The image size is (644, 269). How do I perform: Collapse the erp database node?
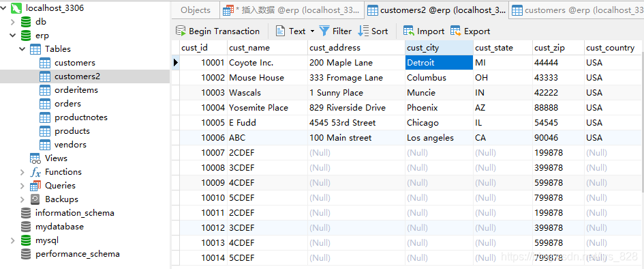13,36
